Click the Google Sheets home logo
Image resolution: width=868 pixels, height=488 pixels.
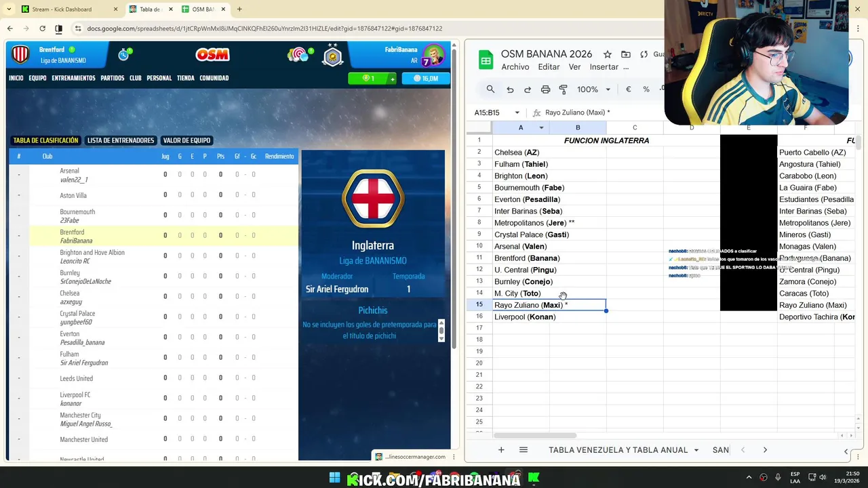(x=486, y=60)
